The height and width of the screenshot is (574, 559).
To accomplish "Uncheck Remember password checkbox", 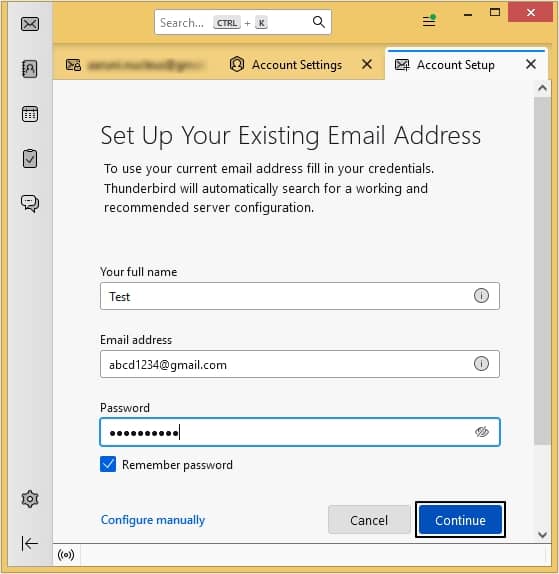I will pos(108,464).
